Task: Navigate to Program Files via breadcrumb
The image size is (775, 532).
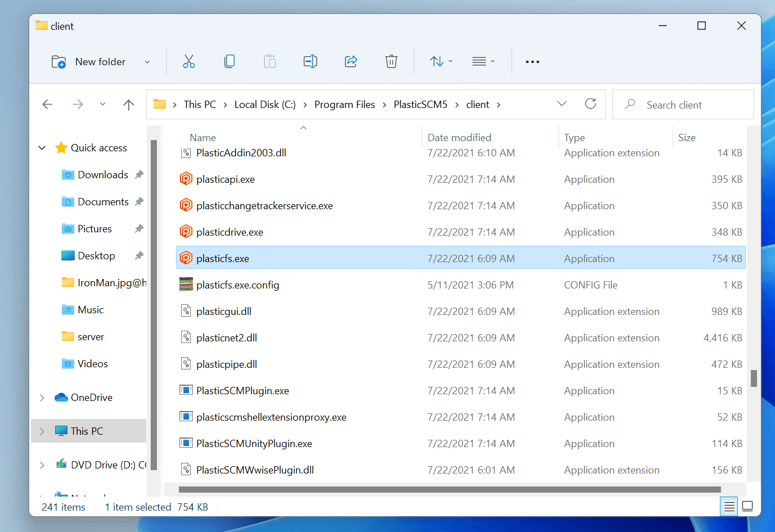Action: pyautogui.click(x=345, y=104)
